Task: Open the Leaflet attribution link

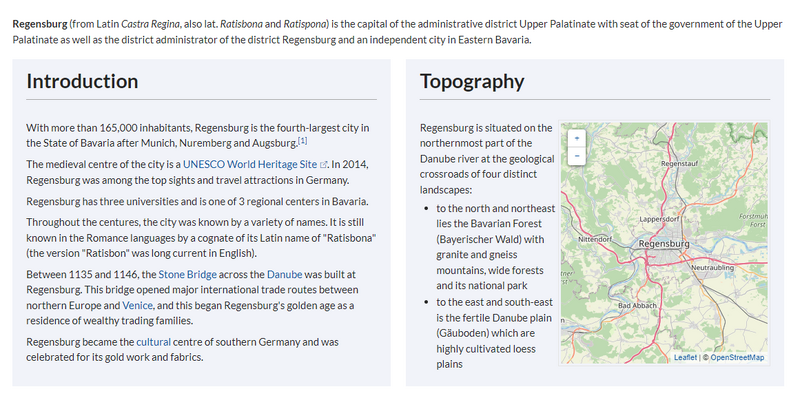Action: coord(685,357)
